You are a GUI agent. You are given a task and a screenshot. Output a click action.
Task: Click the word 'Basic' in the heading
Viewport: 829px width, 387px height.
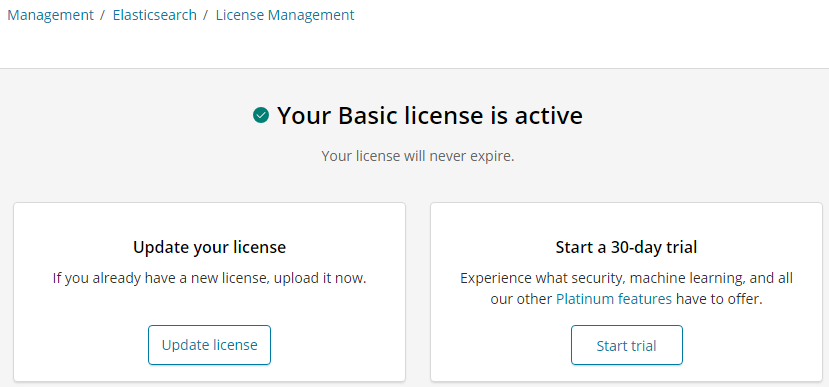(367, 115)
